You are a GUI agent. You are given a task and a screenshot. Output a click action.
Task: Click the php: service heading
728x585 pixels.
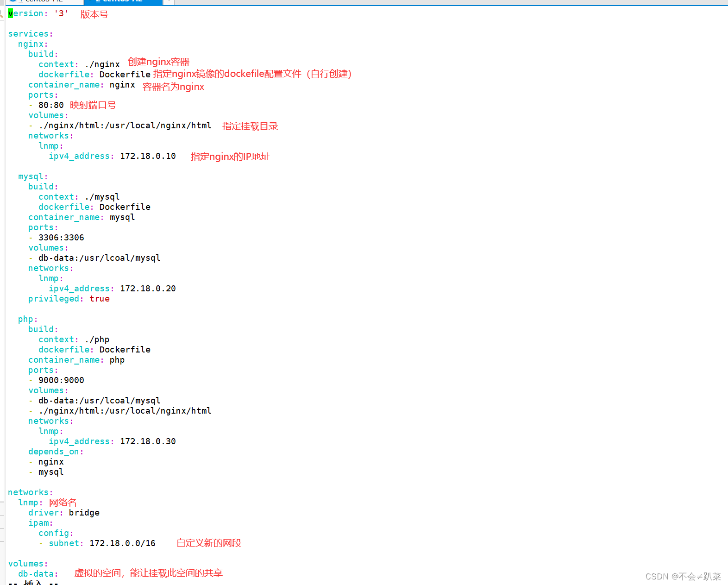pos(28,319)
